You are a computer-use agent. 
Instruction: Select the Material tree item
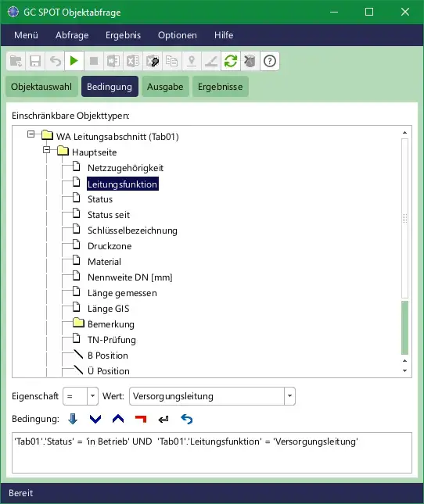pyautogui.click(x=104, y=262)
